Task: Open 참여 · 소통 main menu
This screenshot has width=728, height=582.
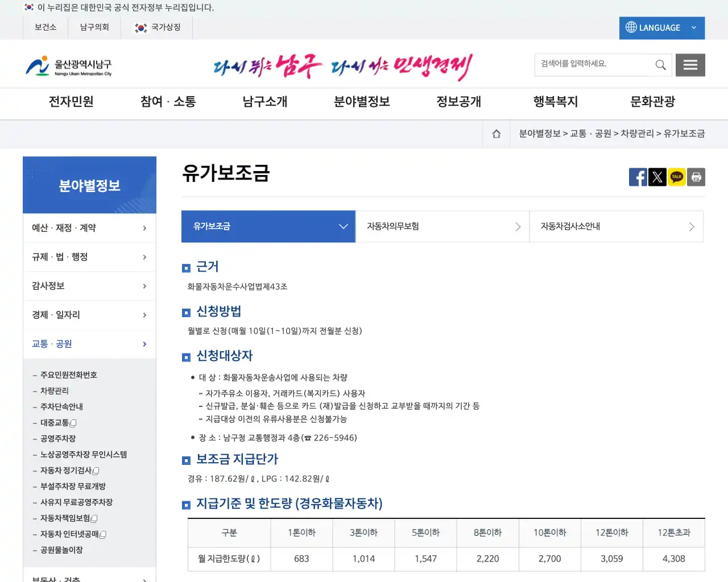Action: pos(168,102)
